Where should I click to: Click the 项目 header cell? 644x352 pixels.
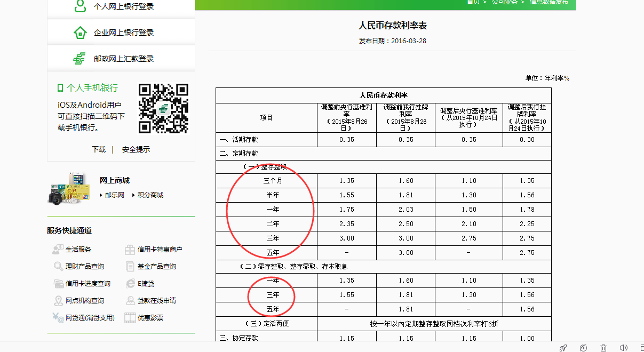click(x=266, y=117)
